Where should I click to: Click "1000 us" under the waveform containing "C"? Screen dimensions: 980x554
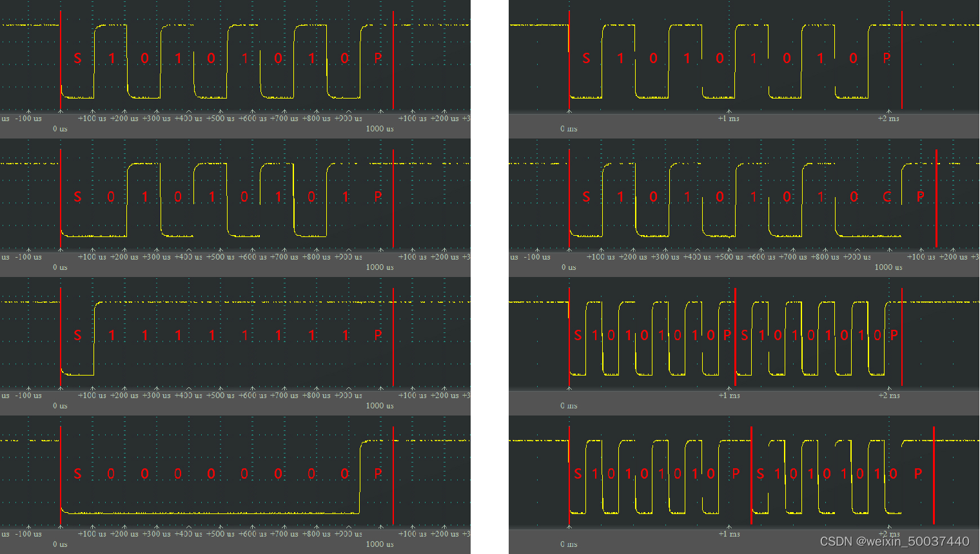[888, 267]
